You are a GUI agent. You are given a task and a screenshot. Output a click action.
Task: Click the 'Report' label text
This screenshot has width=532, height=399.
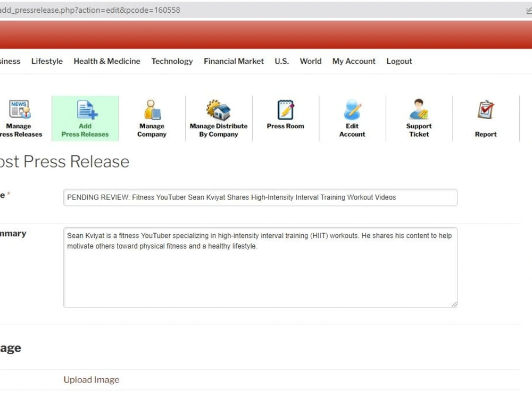[x=486, y=134]
